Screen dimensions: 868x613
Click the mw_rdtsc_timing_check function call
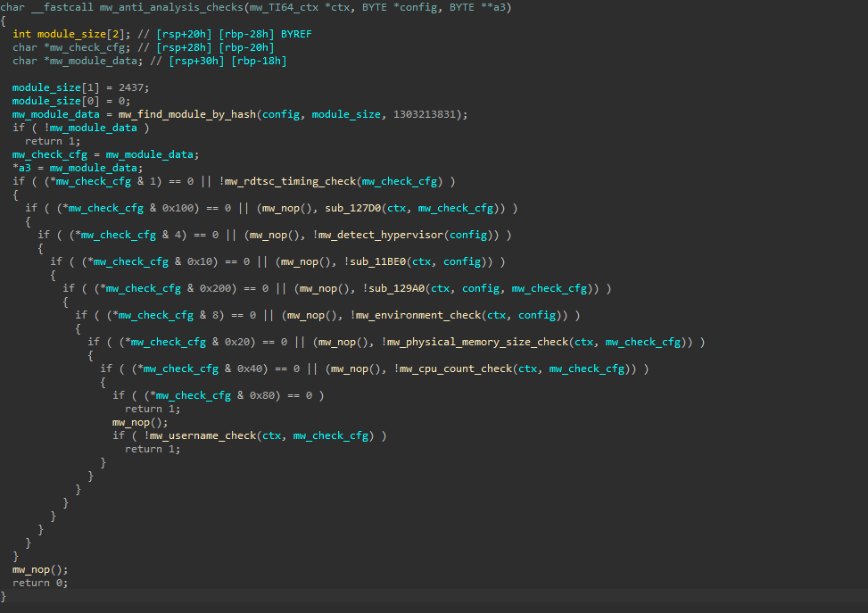[291, 181]
